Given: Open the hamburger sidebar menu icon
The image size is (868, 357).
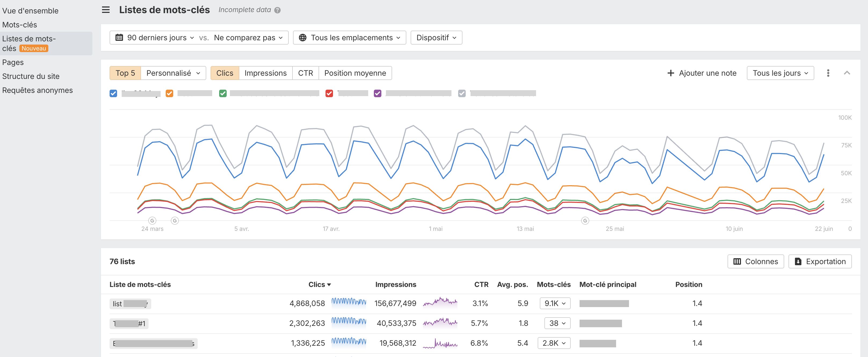Looking at the screenshot, I should click(x=106, y=10).
